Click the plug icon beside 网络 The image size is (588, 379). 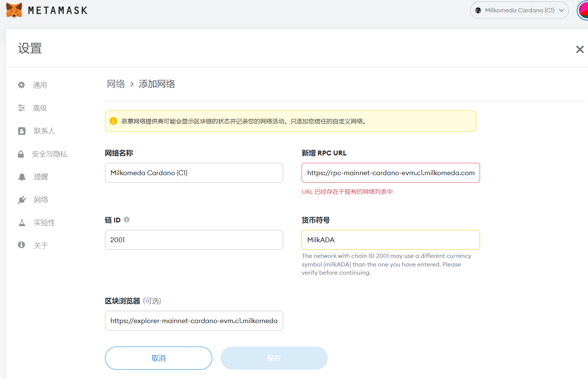click(x=22, y=200)
